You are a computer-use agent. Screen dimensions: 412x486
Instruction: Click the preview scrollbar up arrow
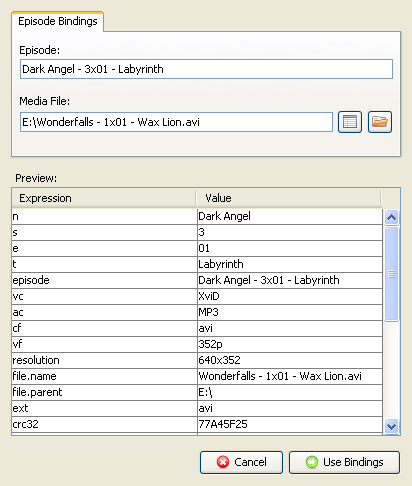(391, 217)
